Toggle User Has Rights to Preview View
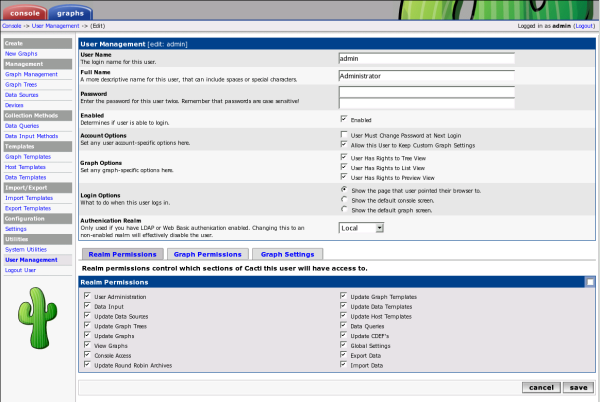Image resolution: width=600 pixels, height=402 pixels. point(344,177)
